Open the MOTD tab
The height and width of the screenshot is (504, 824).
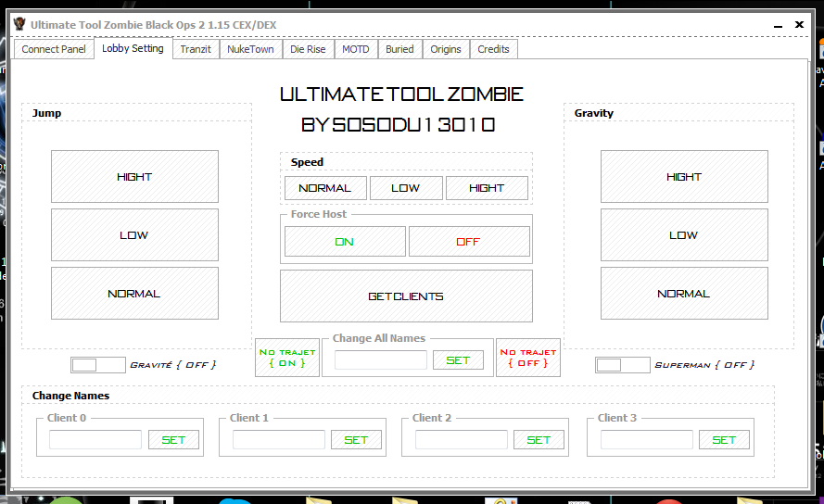point(356,49)
